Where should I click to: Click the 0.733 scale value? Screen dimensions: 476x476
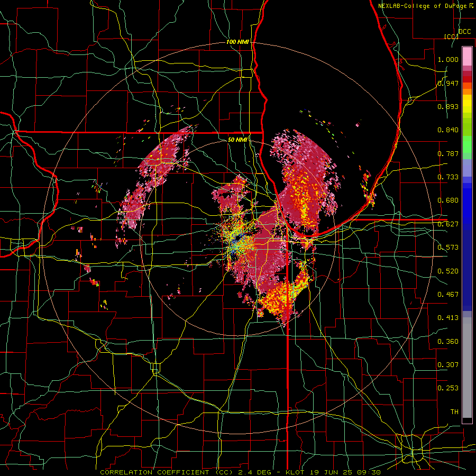pyautogui.click(x=448, y=177)
